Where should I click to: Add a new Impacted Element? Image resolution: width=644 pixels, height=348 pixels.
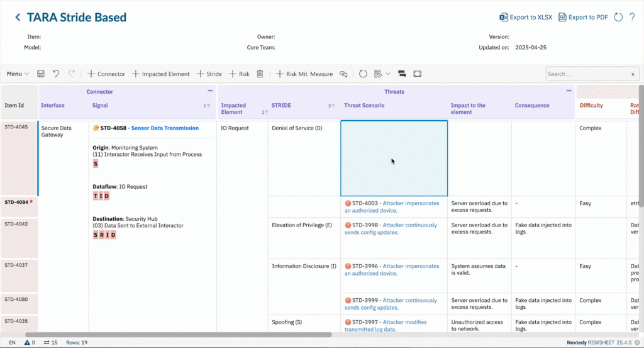160,74
